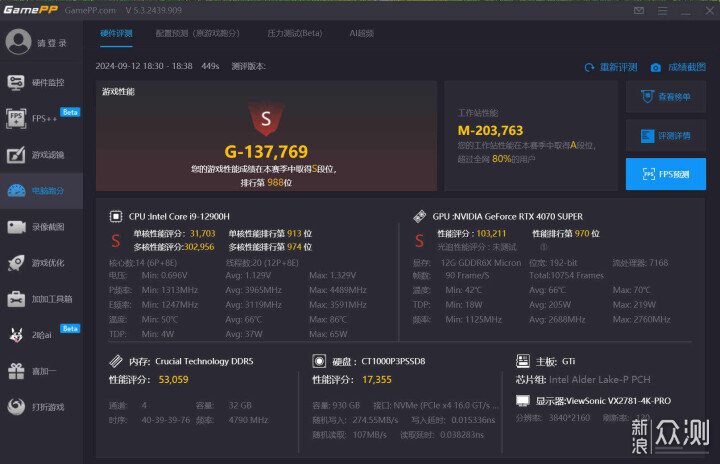720x464 pixels.
Task: Open discounted games (打折游戏) sidebar icon
Action: 16,407
